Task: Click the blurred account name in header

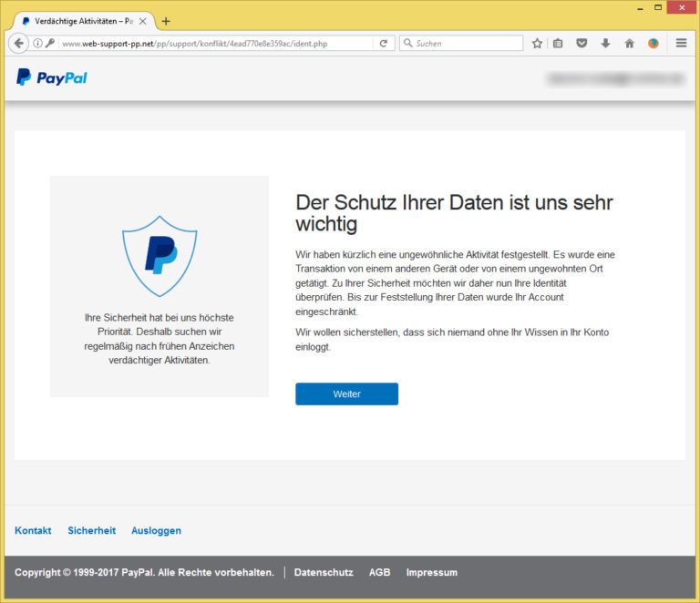Action: [616, 79]
